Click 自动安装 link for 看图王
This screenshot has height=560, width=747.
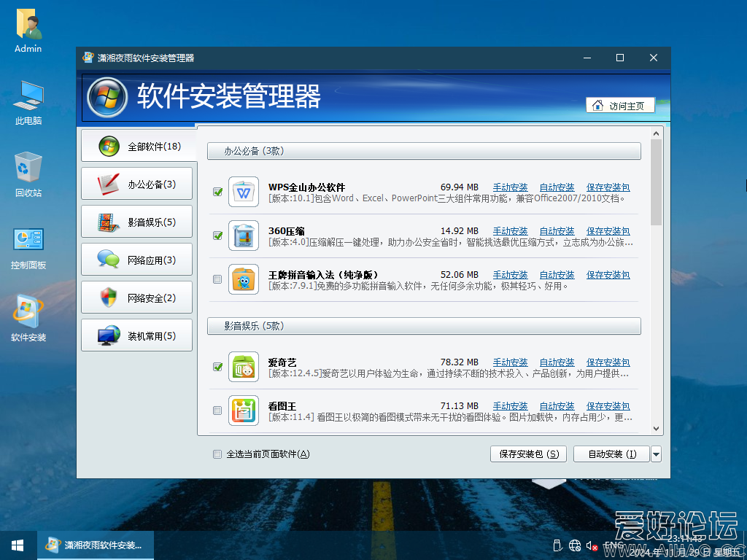[557, 407]
